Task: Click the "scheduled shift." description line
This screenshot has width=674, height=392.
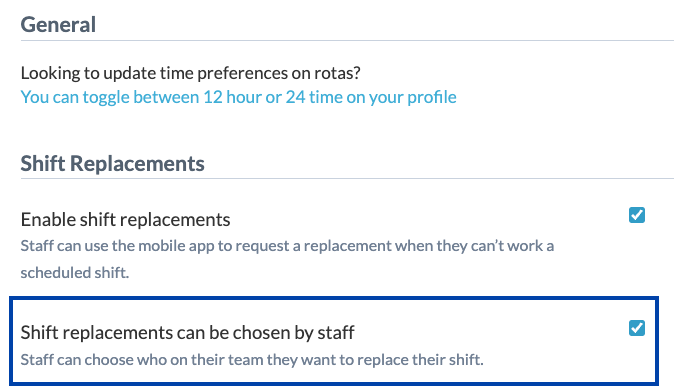Action: tap(75, 273)
